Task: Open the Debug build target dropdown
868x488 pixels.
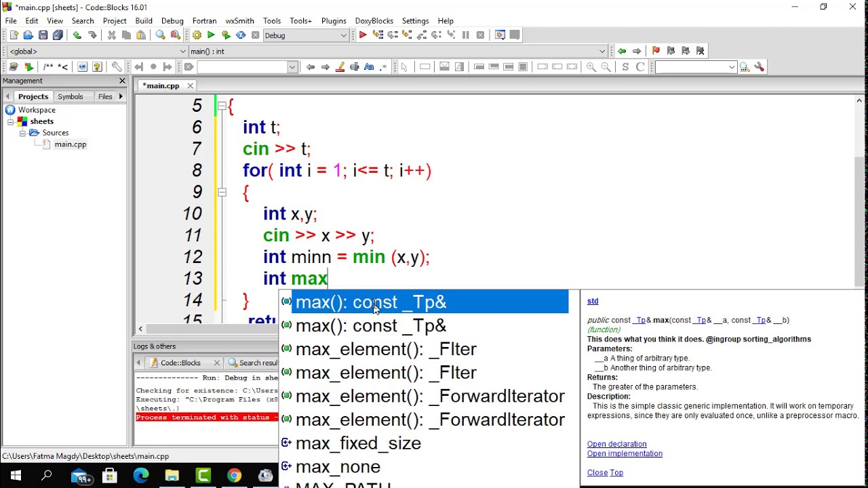Action: tap(306, 35)
